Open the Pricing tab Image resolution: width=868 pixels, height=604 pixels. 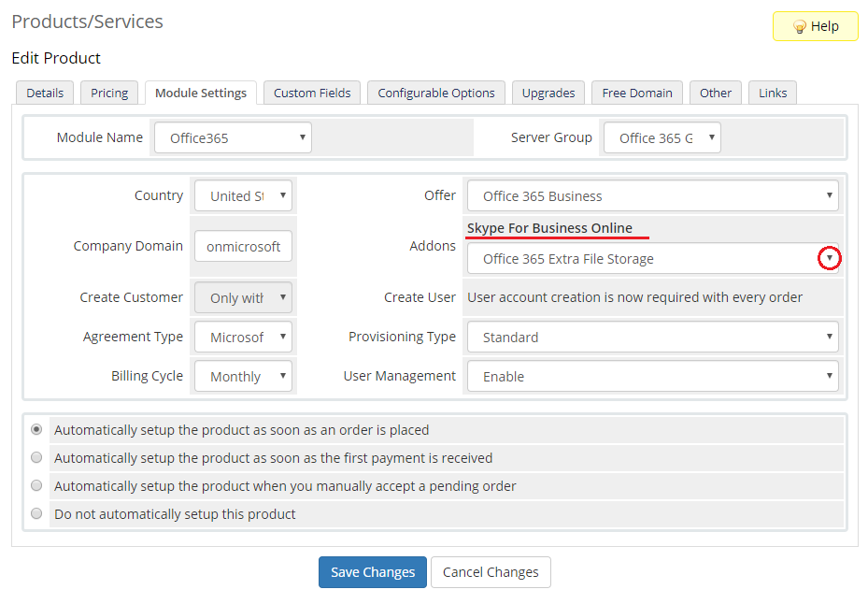109,93
